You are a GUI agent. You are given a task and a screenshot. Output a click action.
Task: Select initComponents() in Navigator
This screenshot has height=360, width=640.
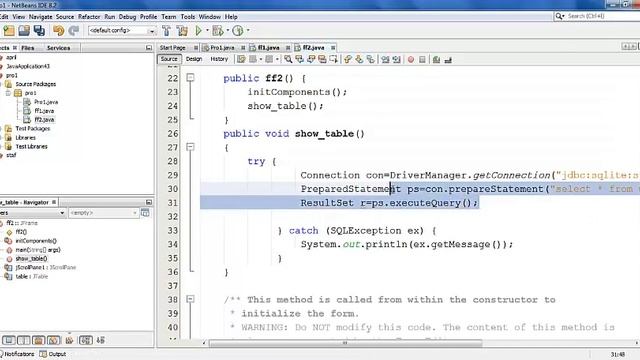click(36, 241)
